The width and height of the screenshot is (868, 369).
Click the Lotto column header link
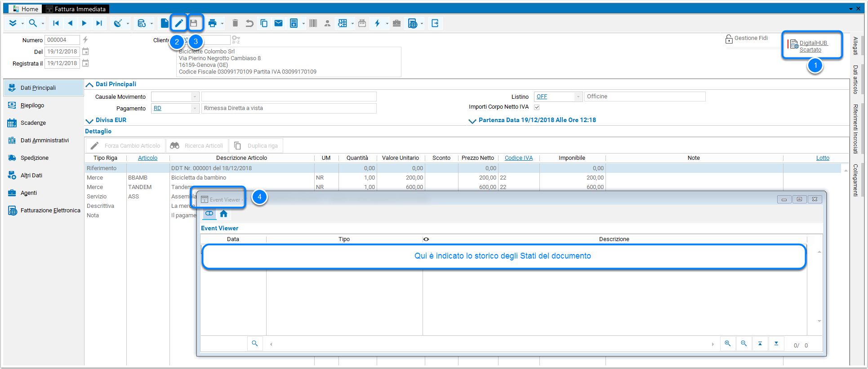(823, 158)
